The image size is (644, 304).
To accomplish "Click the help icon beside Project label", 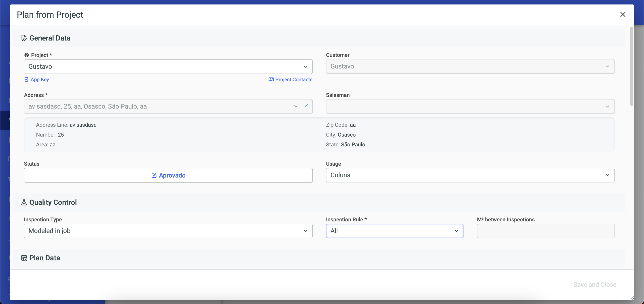I will click(x=27, y=55).
